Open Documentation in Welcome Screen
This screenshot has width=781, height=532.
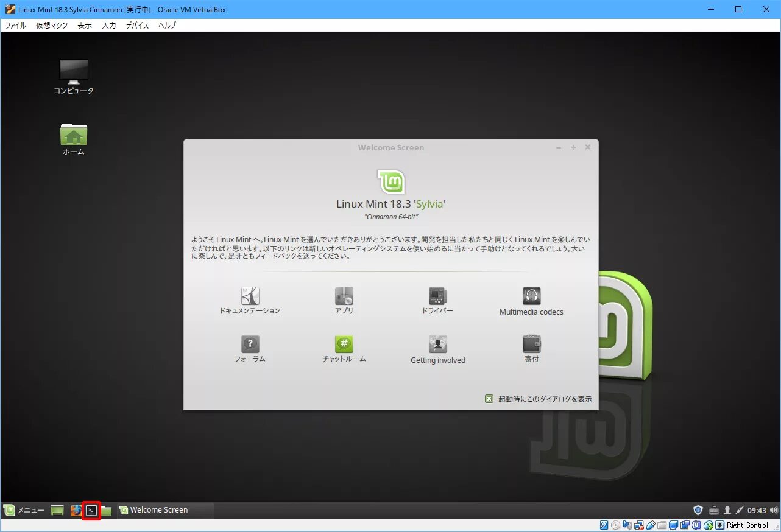(x=250, y=301)
